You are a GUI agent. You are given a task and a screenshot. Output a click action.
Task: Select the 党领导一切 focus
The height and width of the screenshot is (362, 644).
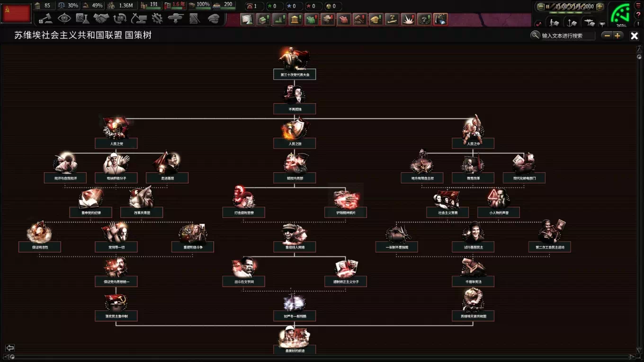tap(116, 247)
